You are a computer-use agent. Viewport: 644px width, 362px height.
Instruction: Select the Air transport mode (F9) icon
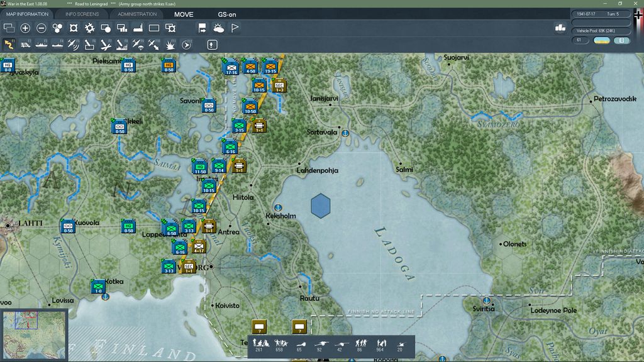[138, 45]
